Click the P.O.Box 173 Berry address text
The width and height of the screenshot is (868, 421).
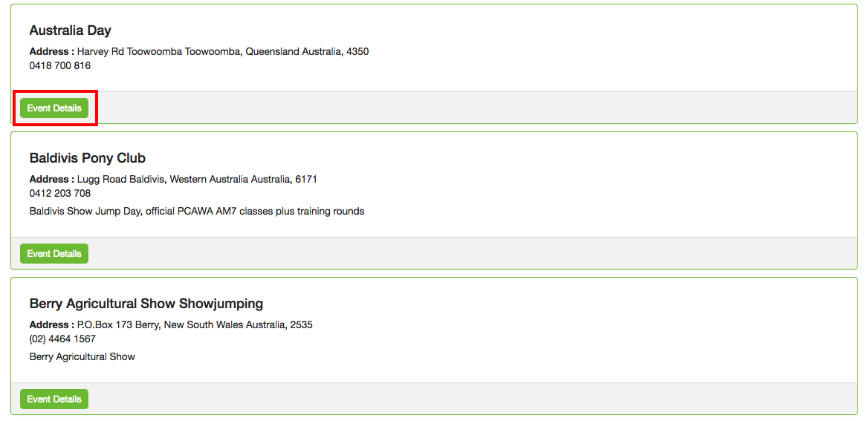[195, 324]
